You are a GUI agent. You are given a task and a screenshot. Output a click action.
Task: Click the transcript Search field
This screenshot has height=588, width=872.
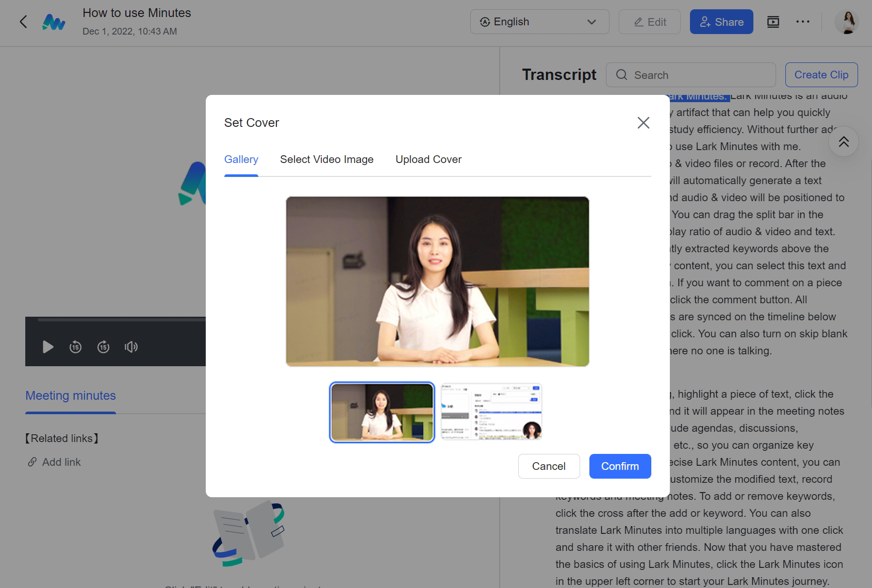(691, 75)
